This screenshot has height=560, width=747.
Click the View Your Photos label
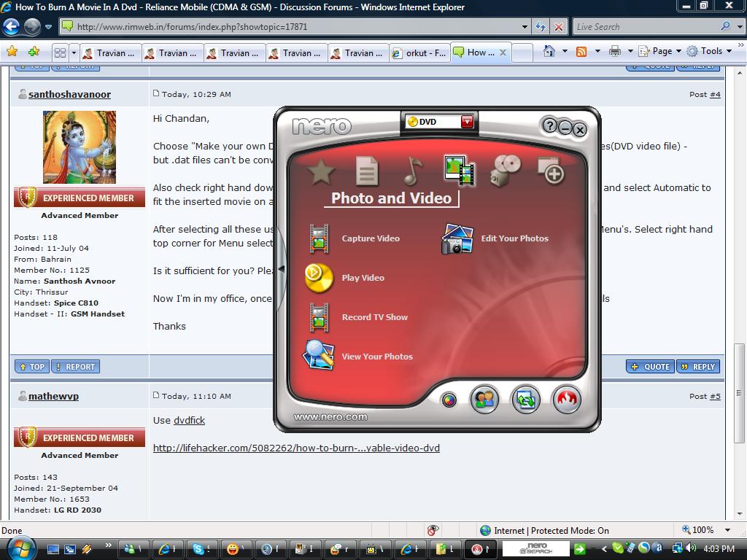point(377,357)
